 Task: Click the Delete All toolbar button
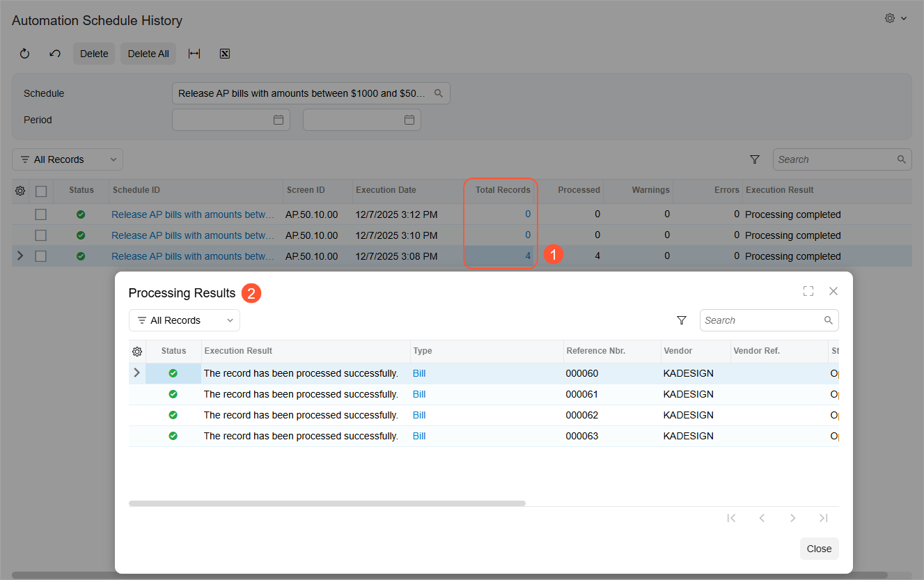148,53
